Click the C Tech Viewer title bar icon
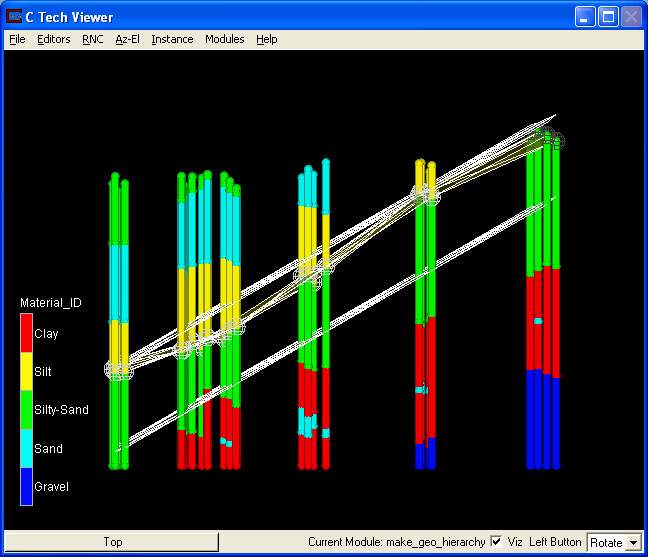 [14, 17]
